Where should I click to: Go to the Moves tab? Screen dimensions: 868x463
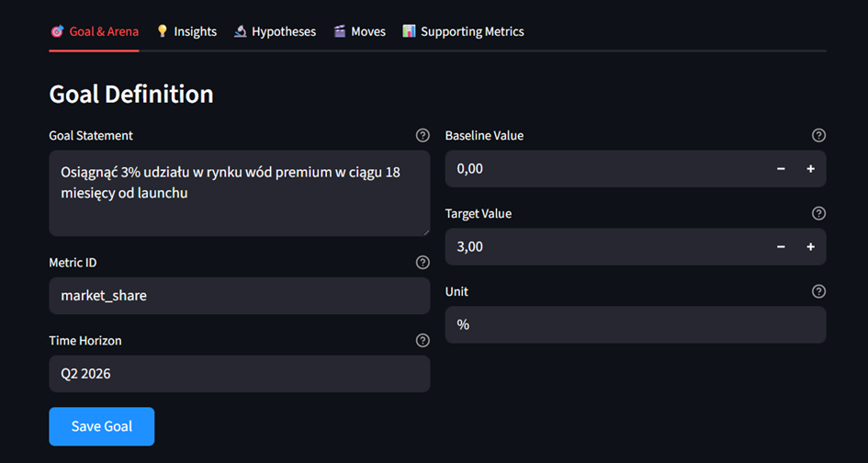(x=360, y=31)
